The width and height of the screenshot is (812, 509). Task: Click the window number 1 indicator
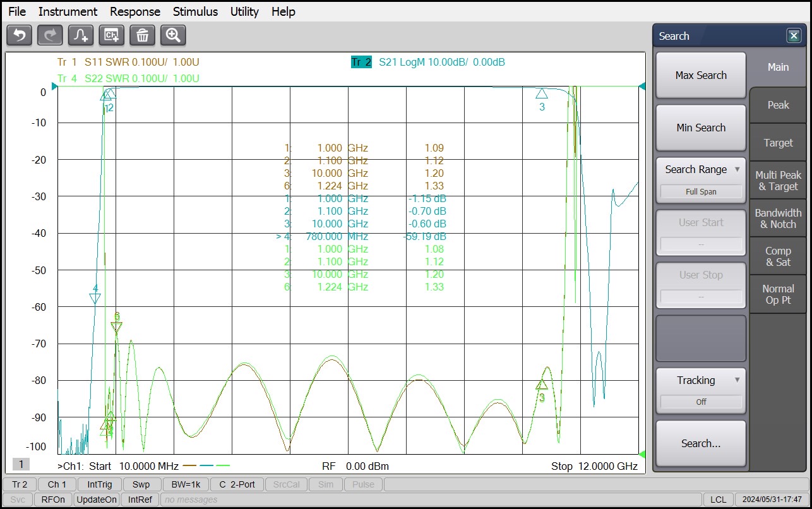(21, 464)
